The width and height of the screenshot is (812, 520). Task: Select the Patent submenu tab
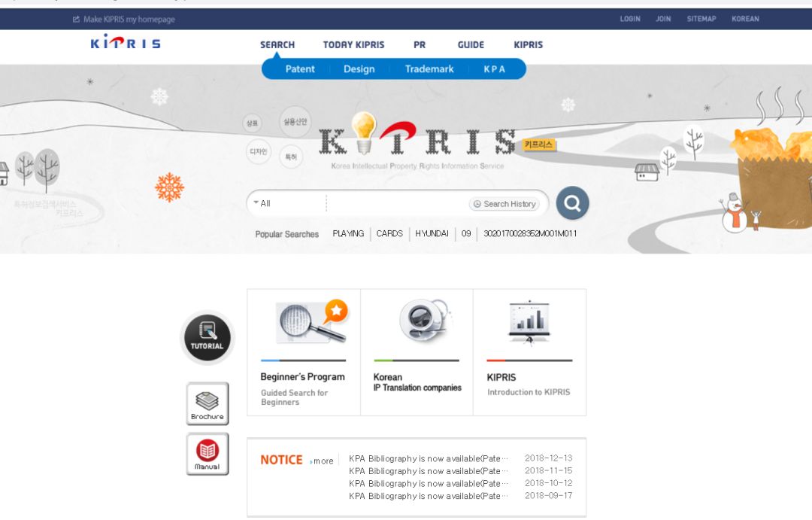(300, 69)
